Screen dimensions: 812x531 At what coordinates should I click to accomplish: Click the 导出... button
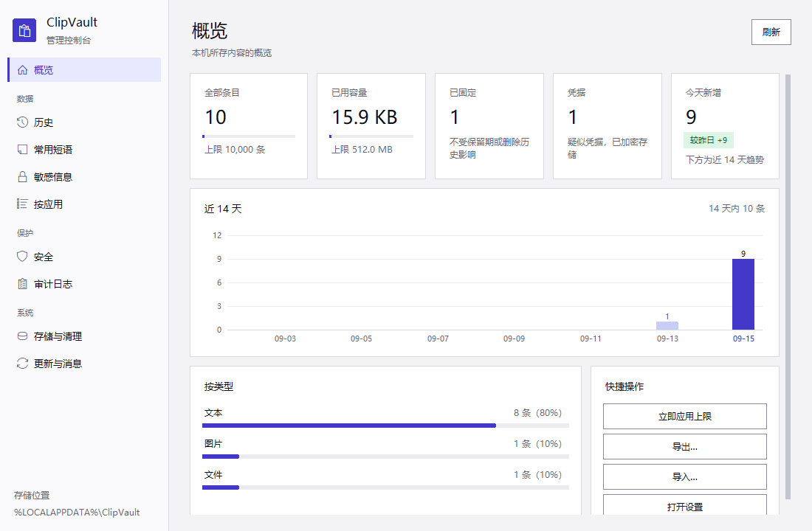[x=684, y=447]
